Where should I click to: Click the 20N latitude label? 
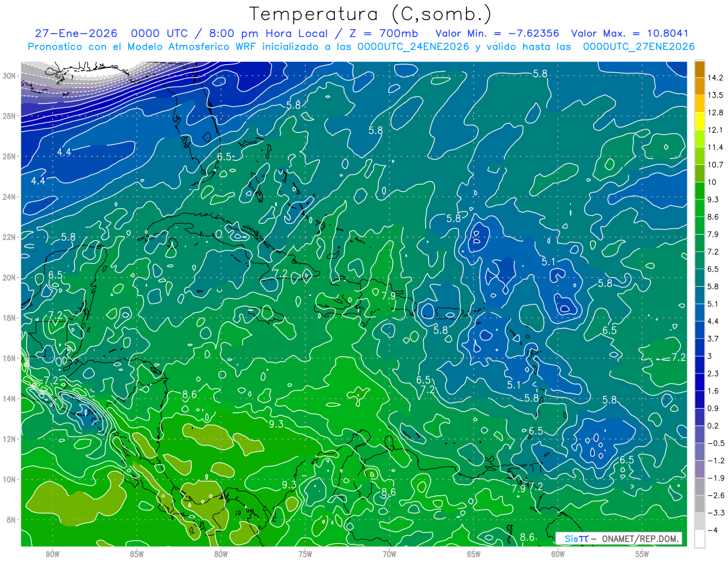pos(10,277)
